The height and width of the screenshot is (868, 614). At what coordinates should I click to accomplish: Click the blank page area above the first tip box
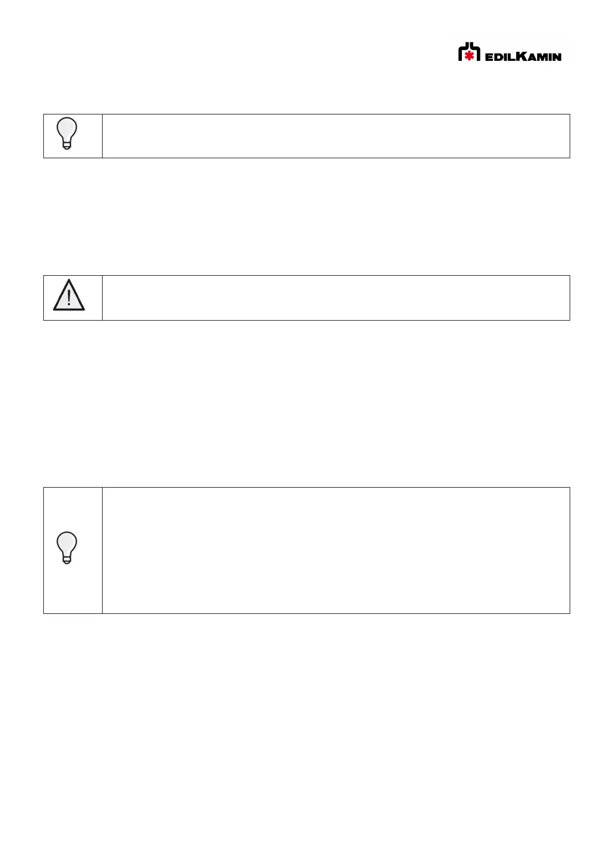click(307, 93)
